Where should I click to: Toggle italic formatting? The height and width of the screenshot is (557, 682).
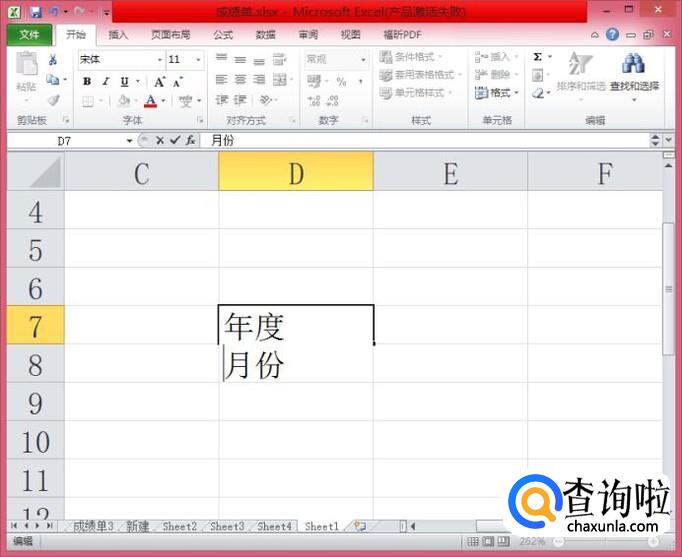point(105,81)
